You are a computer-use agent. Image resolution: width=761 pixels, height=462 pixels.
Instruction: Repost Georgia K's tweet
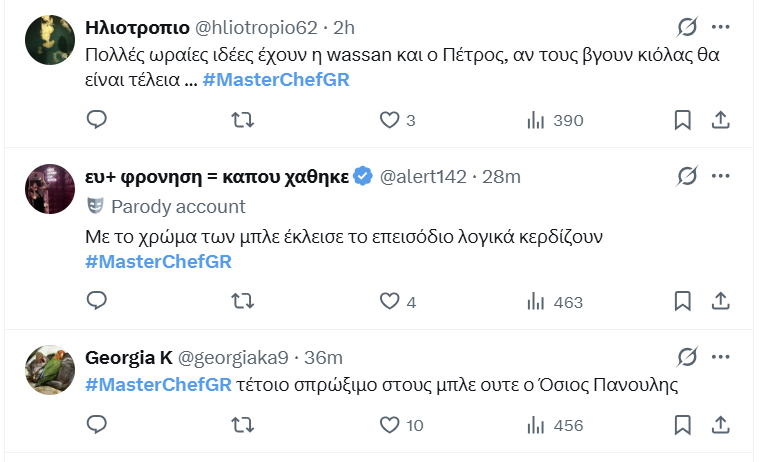[242, 425]
